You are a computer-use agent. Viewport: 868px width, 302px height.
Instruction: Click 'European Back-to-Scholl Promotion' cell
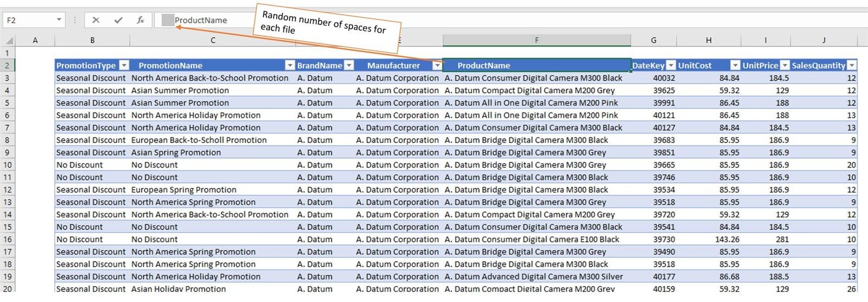tap(199, 140)
